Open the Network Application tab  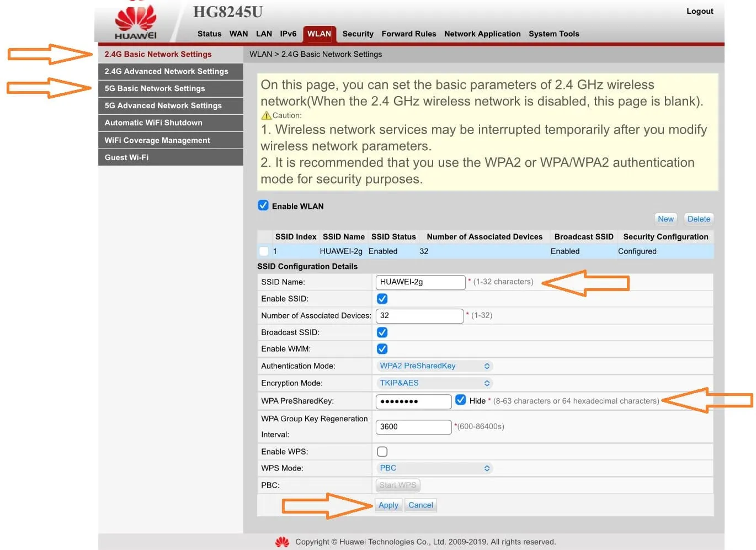pos(482,34)
